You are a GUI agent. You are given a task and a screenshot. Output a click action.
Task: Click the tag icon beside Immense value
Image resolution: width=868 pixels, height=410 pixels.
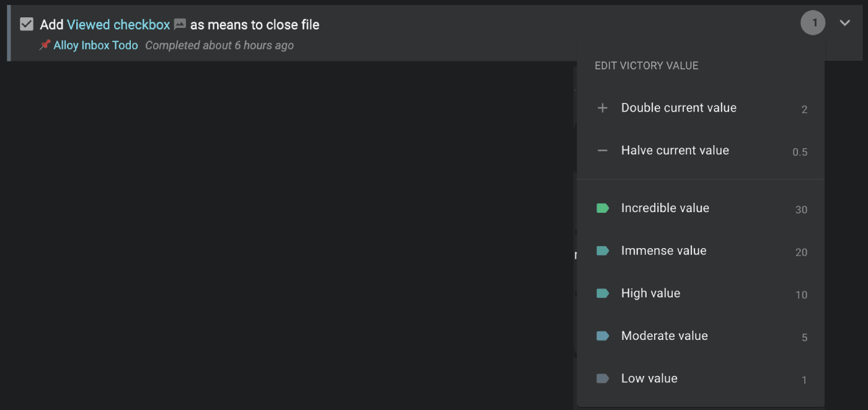pyautogui.click(x=602, y=251)
